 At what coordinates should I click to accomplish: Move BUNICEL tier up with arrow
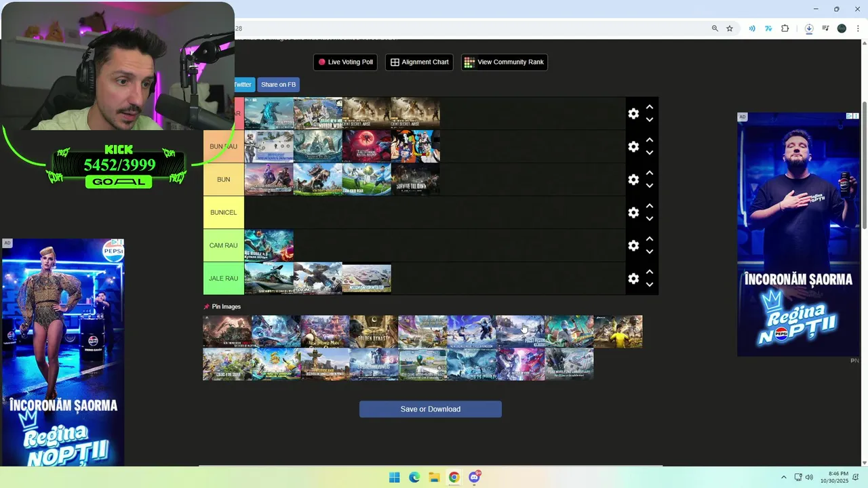pyautogui.click(x=650, y=205)
